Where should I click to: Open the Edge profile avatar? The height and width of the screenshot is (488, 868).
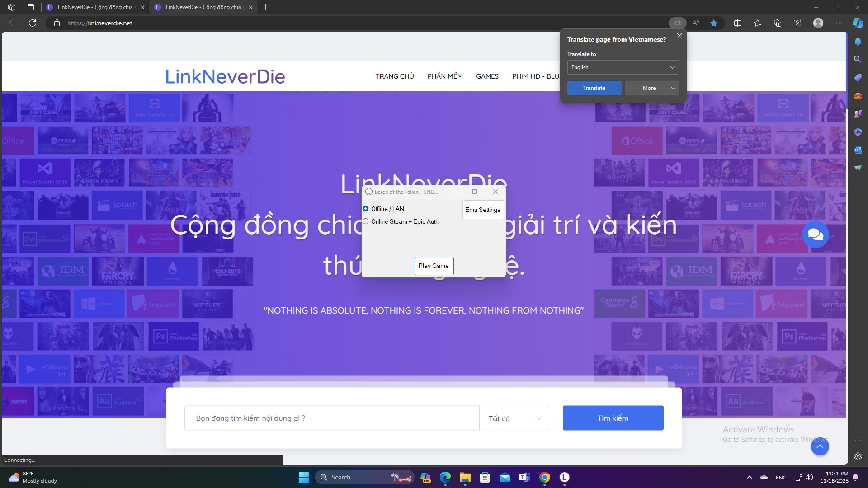(x=818, y=23)
